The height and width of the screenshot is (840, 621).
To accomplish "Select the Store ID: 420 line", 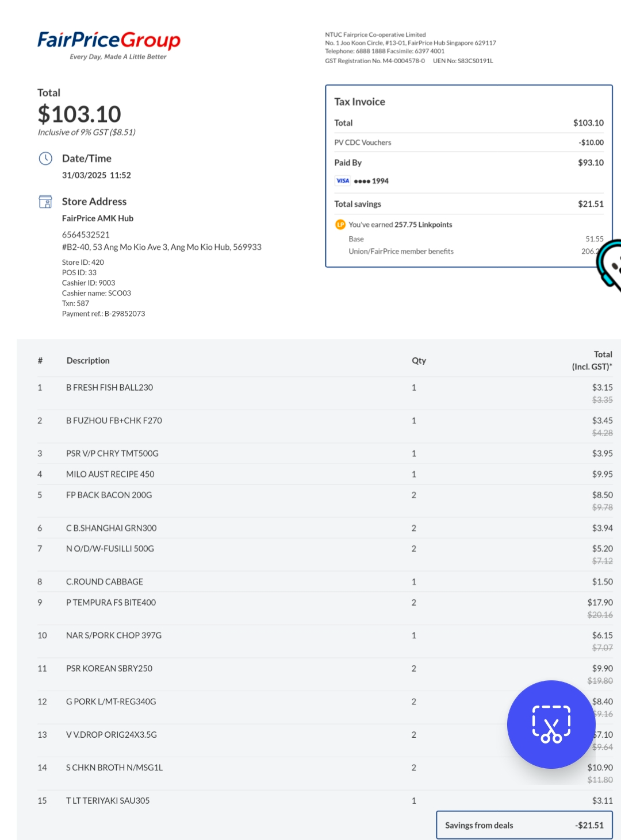I will point(83,262).
